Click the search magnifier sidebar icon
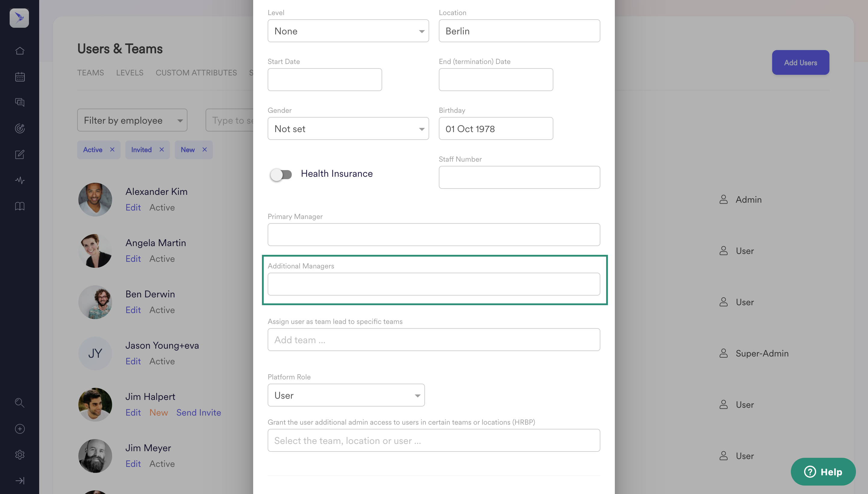Image resolution: width=868 pixels, height=494 pixels. (x=20, y=403)
